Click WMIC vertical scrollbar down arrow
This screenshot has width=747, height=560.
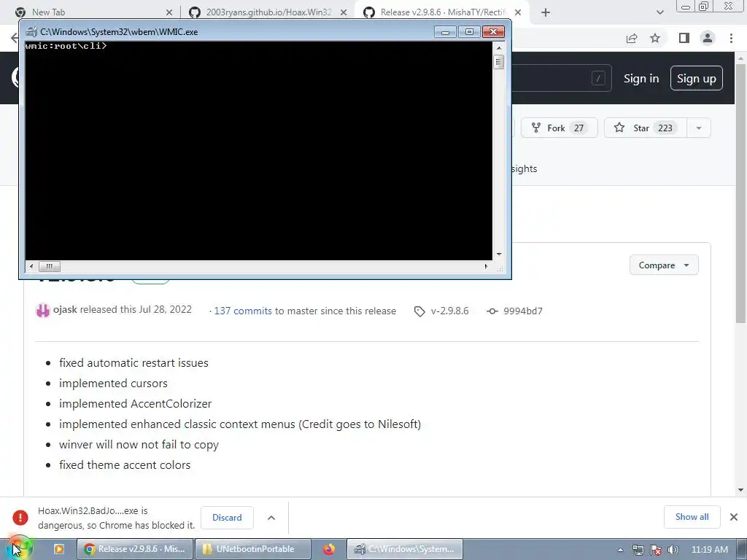click(499, 254)
